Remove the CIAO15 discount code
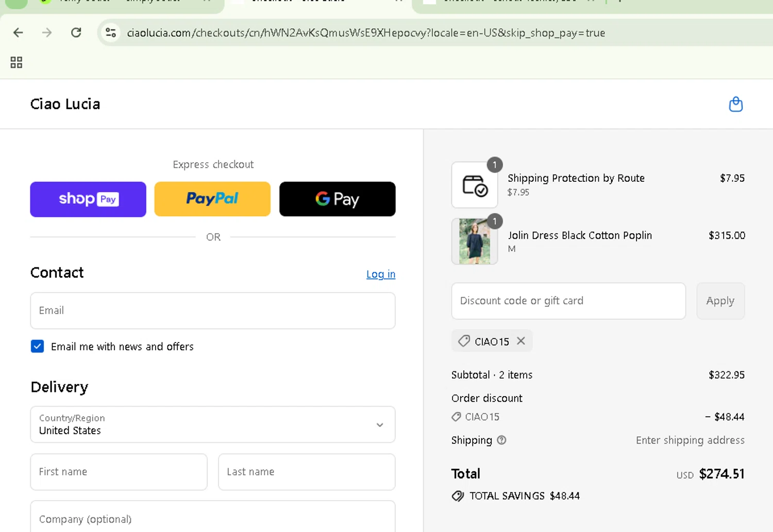 [521, 341]
